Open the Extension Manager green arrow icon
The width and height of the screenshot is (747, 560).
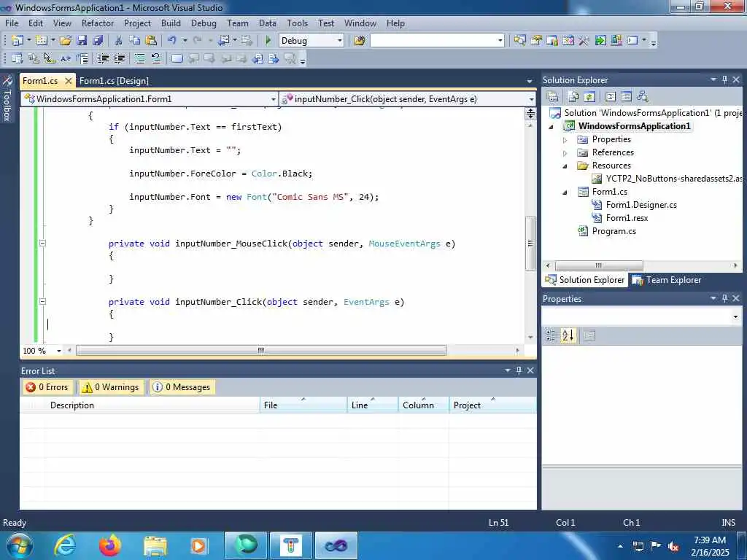point(600,41)
